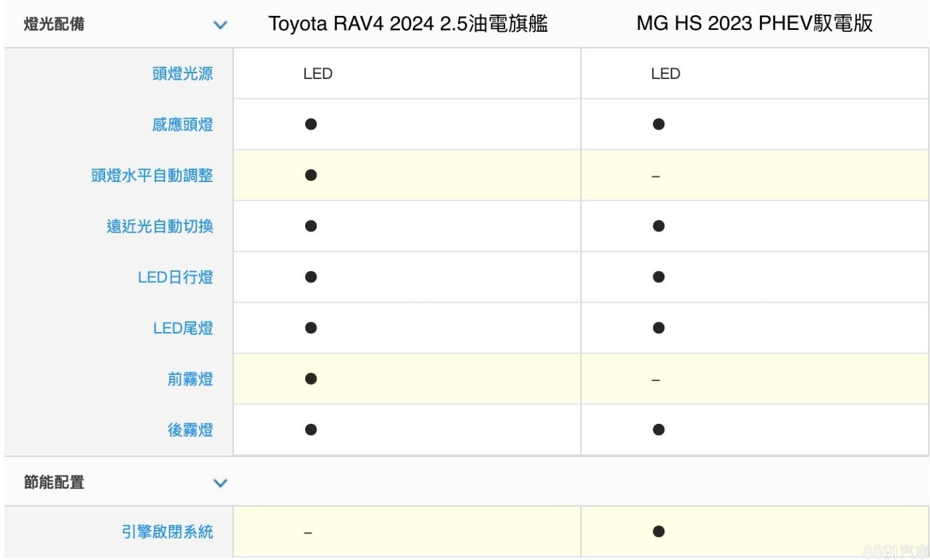Select the LED日行燈 row label
Viewport: 930px width, 560px height.
(x=175, y=277)
